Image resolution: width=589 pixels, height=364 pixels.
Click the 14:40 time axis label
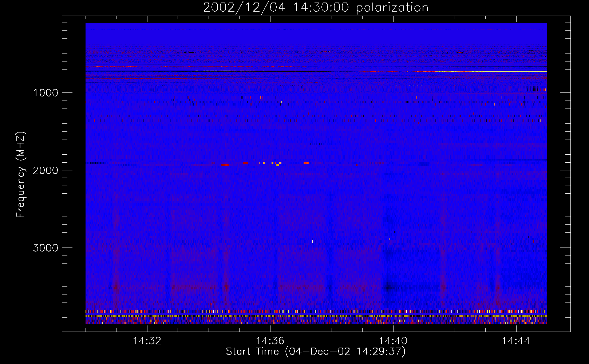coord(393,341)
